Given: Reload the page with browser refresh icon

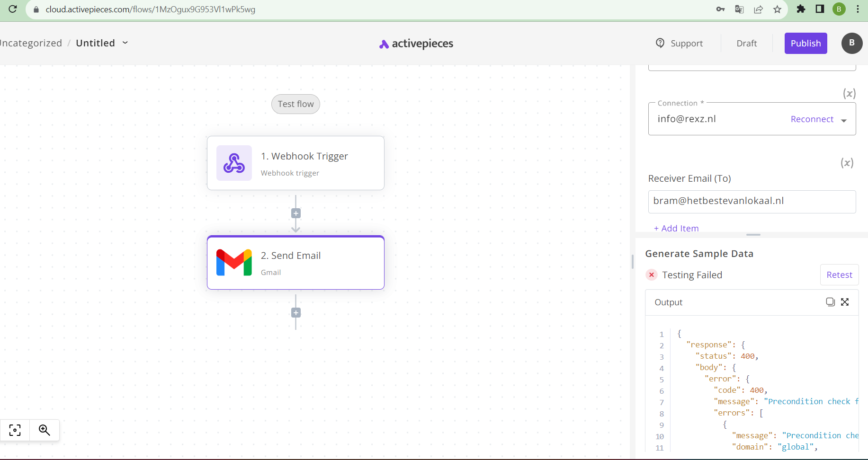Looking at the screenshot, I should tap(13, 9).
